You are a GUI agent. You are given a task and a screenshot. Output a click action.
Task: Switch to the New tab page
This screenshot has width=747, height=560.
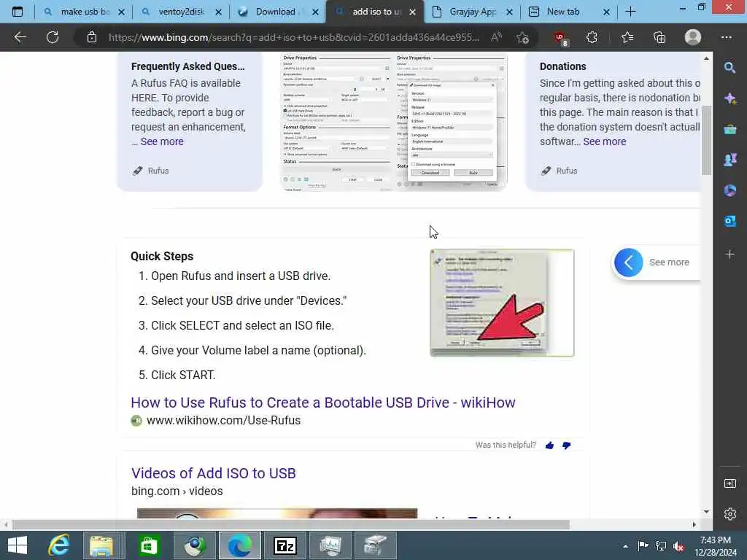click(563, 12)
